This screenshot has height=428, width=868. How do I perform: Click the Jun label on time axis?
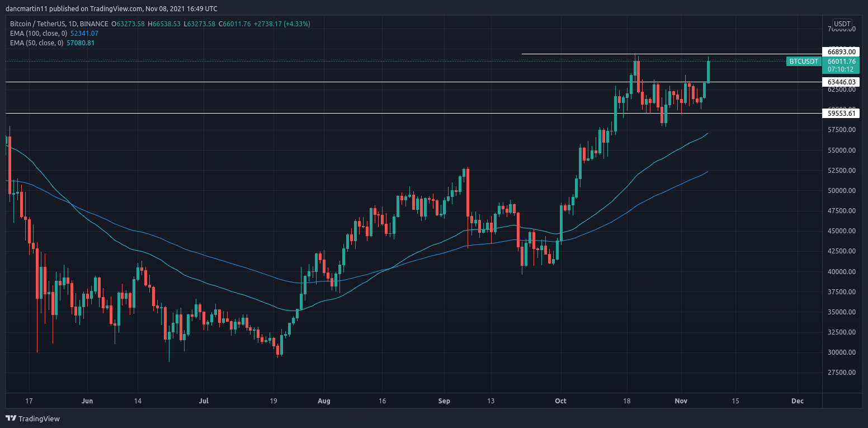click(x=87, y=401)
